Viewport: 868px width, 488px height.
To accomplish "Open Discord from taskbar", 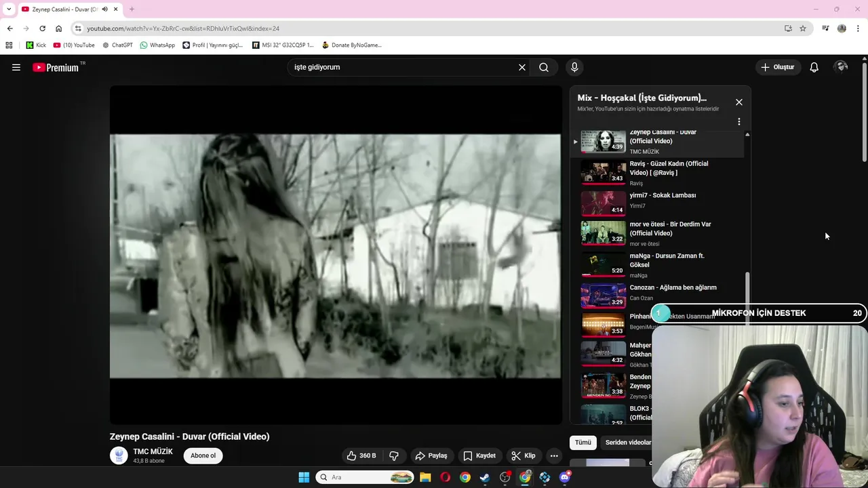I will click(565, 477).
